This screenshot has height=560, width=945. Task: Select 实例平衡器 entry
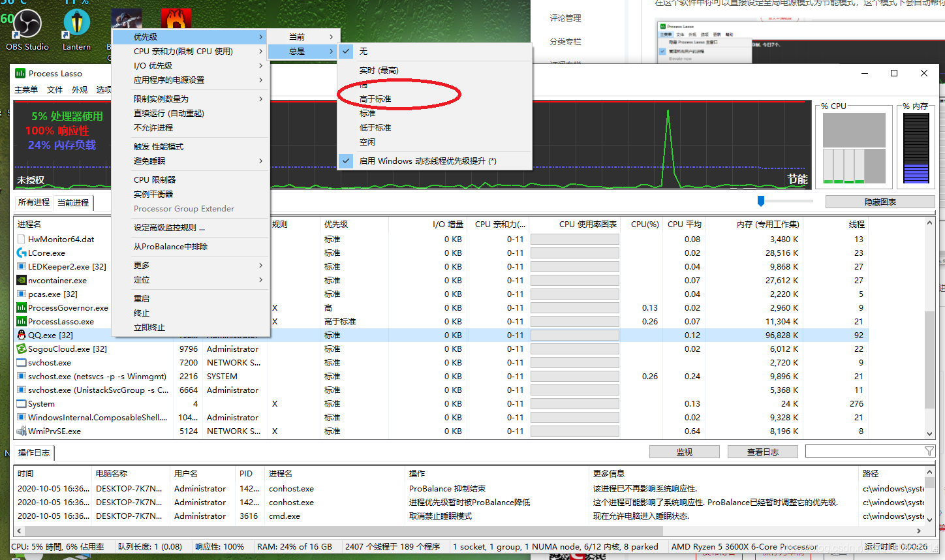coord(191,194)
